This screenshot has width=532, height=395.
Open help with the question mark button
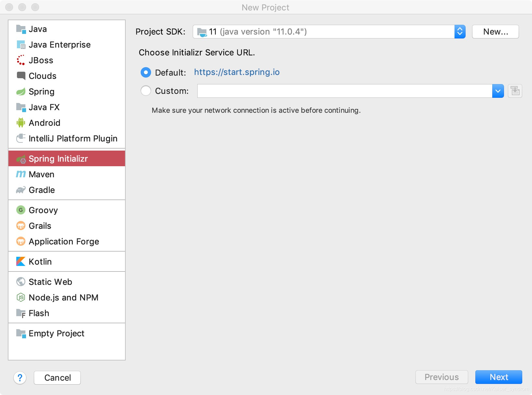click(20, 378)
